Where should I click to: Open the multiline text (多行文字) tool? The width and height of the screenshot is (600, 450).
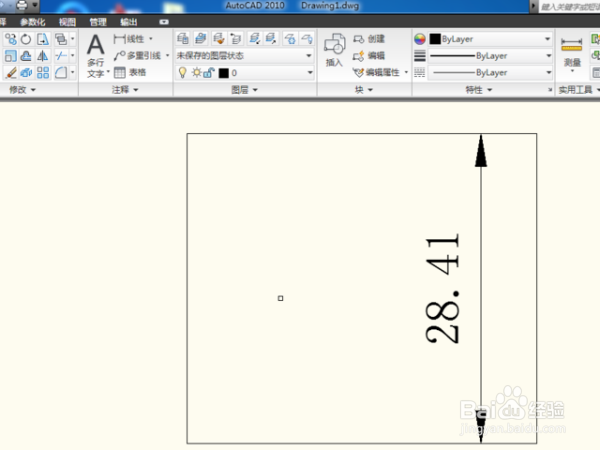96,55
